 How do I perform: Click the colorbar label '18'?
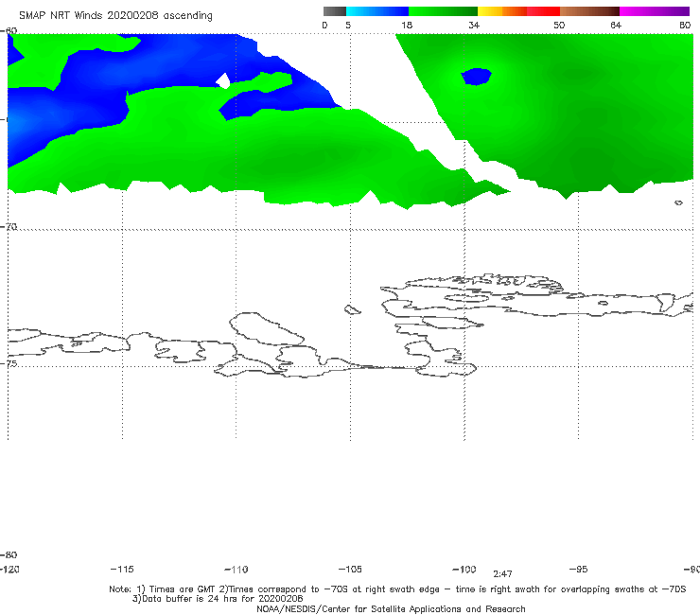[407, 25]
